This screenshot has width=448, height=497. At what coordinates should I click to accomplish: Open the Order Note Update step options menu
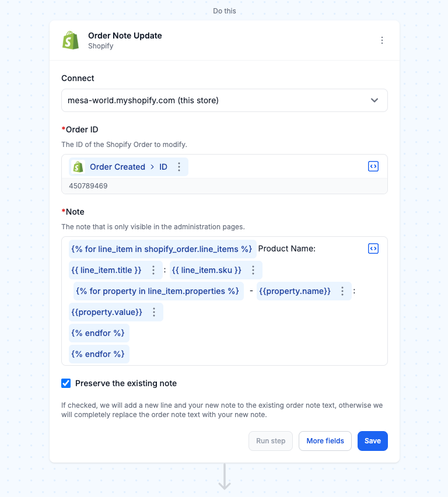click(x=381, y=40)
